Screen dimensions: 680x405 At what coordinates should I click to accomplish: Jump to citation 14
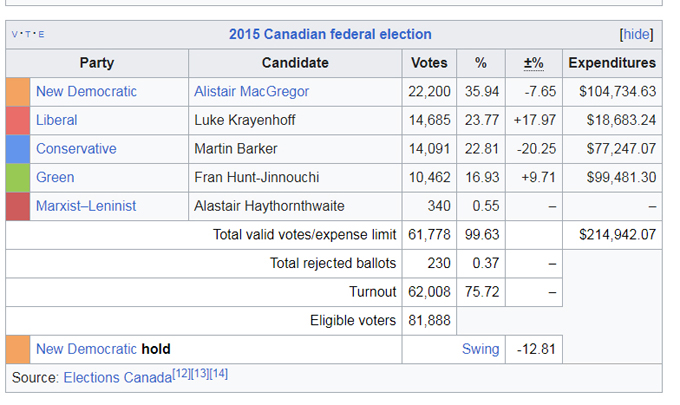coord(219,374)
